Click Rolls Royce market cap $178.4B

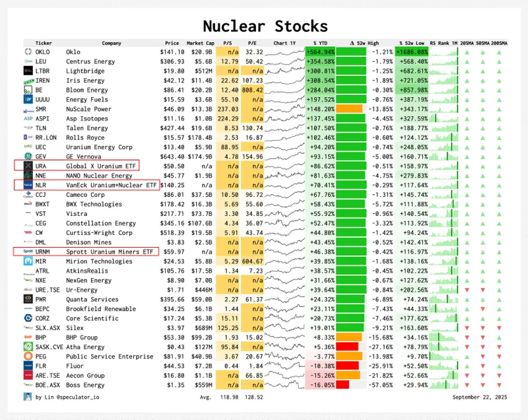point(200,137)
